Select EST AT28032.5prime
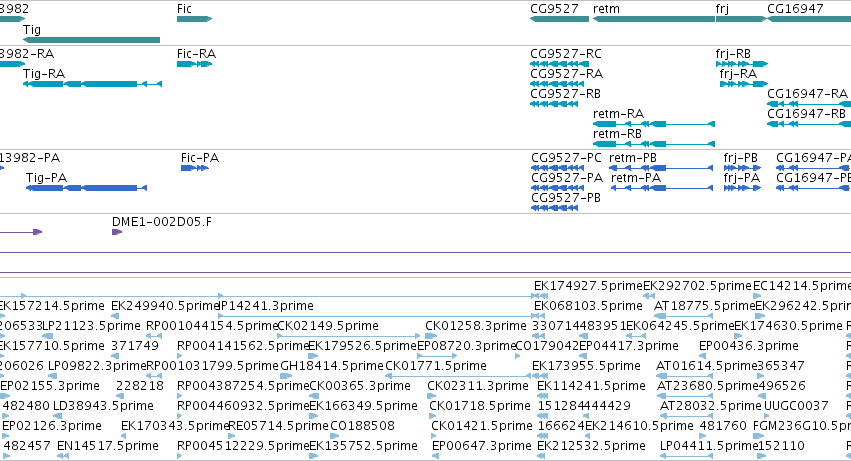This screenshot has height=461, width=851. point(710,406)
